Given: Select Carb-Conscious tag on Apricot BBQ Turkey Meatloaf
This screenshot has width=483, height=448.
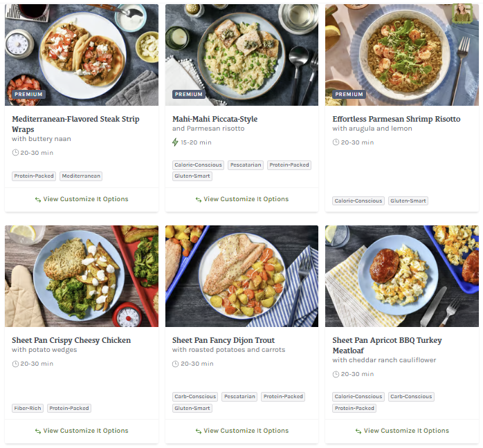Looking at the screenshot, I should click(x=411, y=397).
